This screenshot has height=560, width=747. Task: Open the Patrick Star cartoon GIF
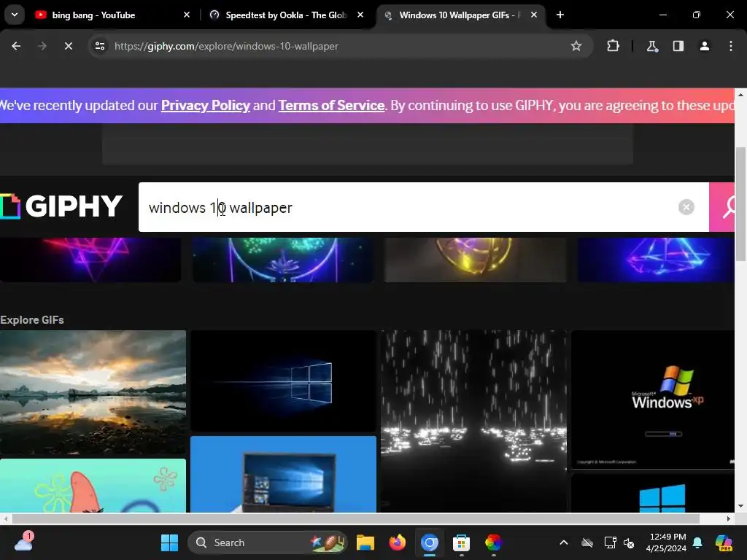pyautogui.click(x=93, y=486)
